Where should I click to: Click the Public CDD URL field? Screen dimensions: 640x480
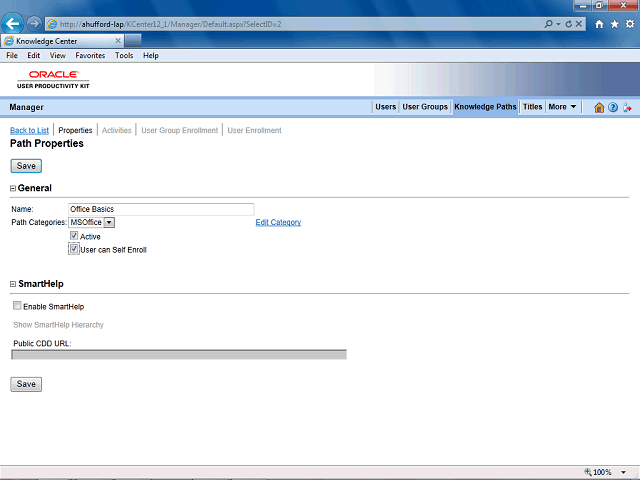pyautogui.click(x=179, y=354)
